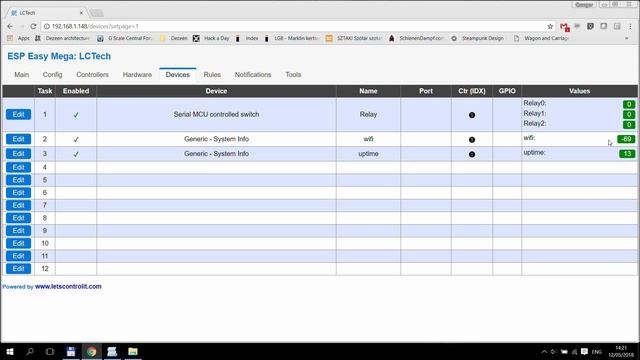Image resolution: width=640 pixels, height=360 pixels.
Task: Click Edit for empty task 6
Action: [x=18, y=193]
